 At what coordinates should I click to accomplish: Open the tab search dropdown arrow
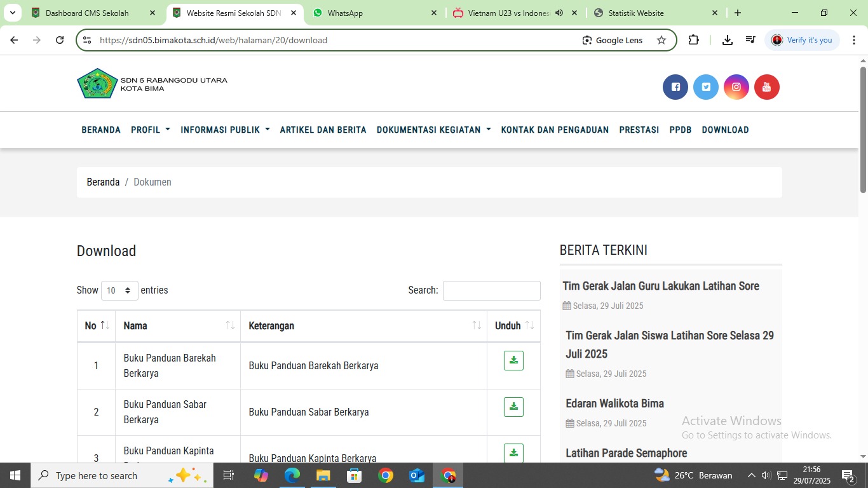pyautogui.click(x=13, y=13)
